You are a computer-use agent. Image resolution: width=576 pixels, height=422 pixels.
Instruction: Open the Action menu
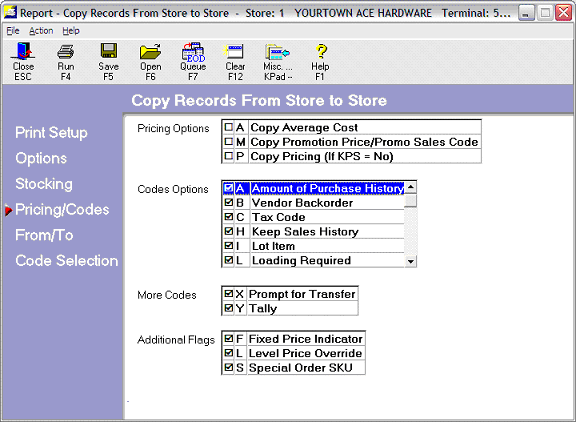pyautogui.click(x=41, y=31)
